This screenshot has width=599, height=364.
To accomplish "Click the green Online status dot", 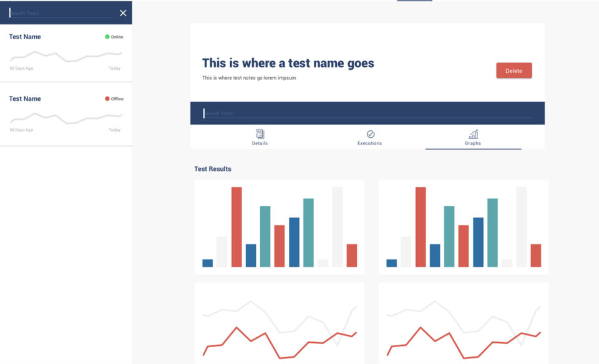I will click(x=107, y=37).
